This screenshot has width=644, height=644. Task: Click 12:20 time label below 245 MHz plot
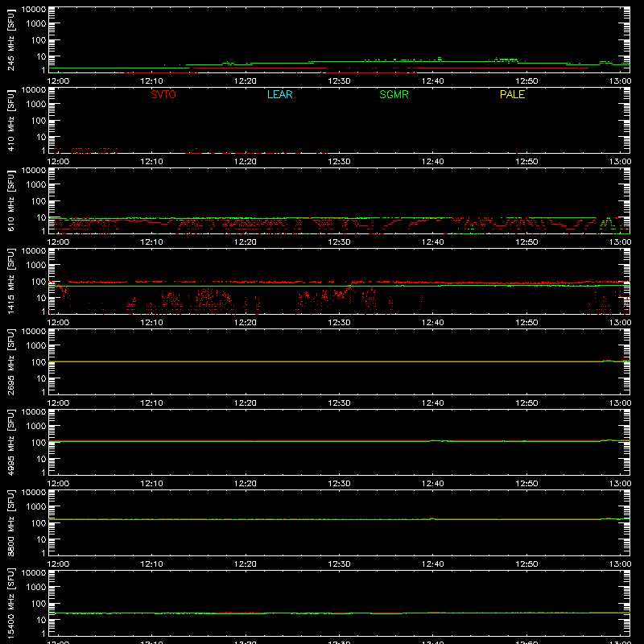point(246,81)
